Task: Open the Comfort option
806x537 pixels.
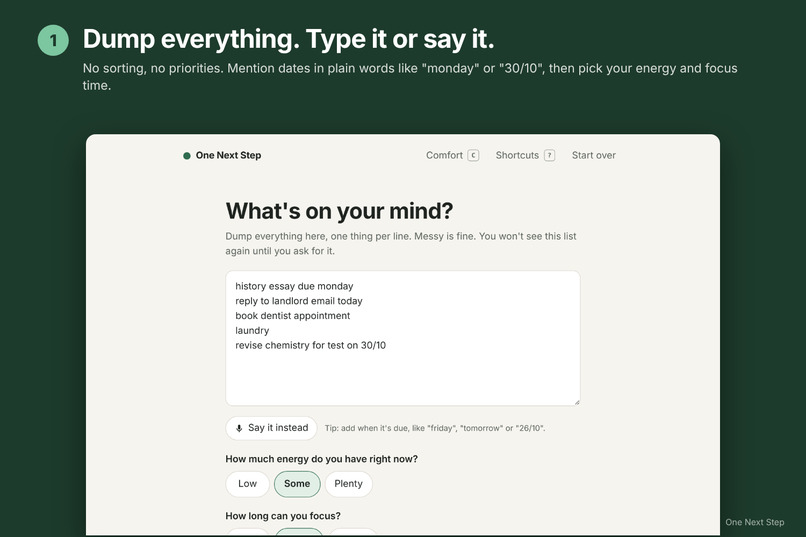Action: [452, 155]
